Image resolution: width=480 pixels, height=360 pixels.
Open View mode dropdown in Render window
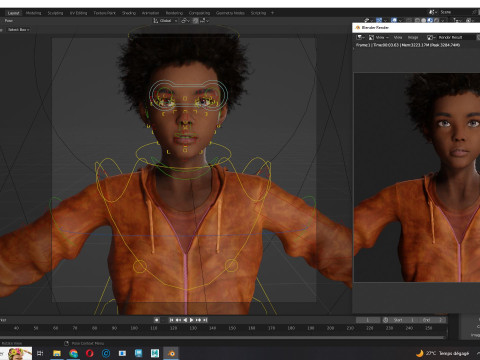[378, 37]
